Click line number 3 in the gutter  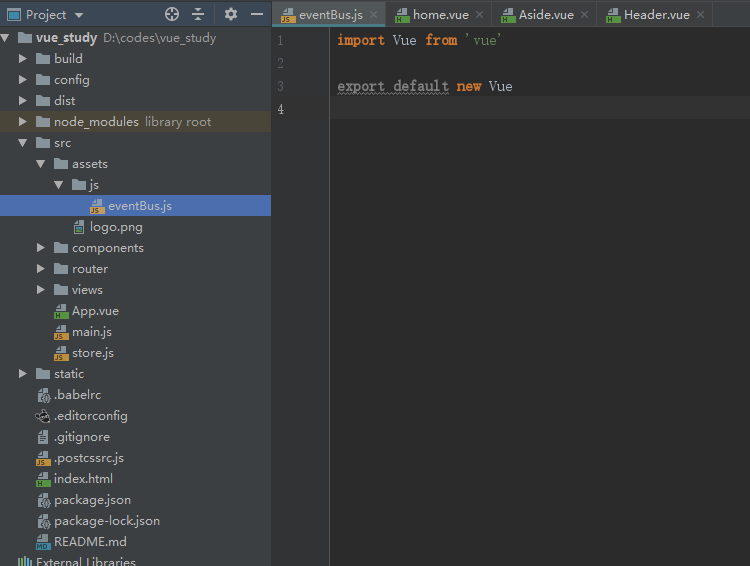click(x=281, y=86)
